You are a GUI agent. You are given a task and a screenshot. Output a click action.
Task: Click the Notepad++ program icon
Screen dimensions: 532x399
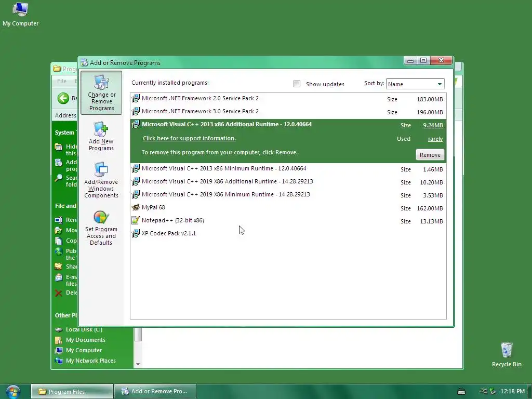[136, 220]
